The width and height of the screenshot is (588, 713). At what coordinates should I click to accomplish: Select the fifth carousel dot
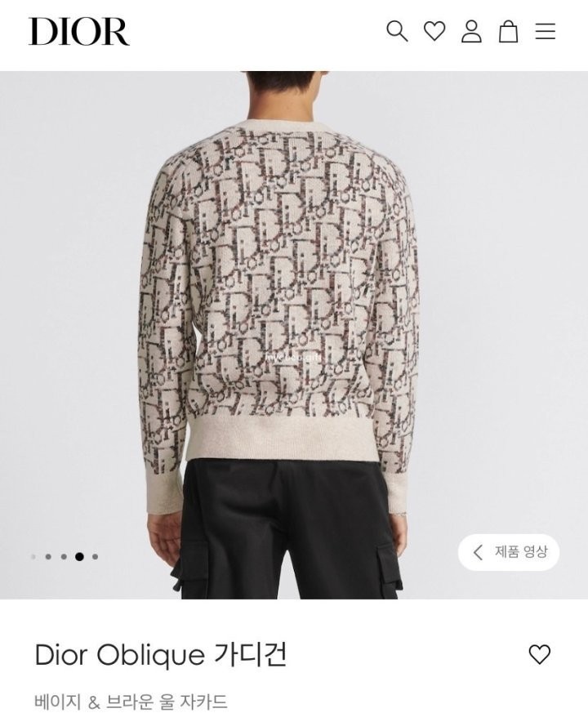pyautogui.click(x=95, y=556)
